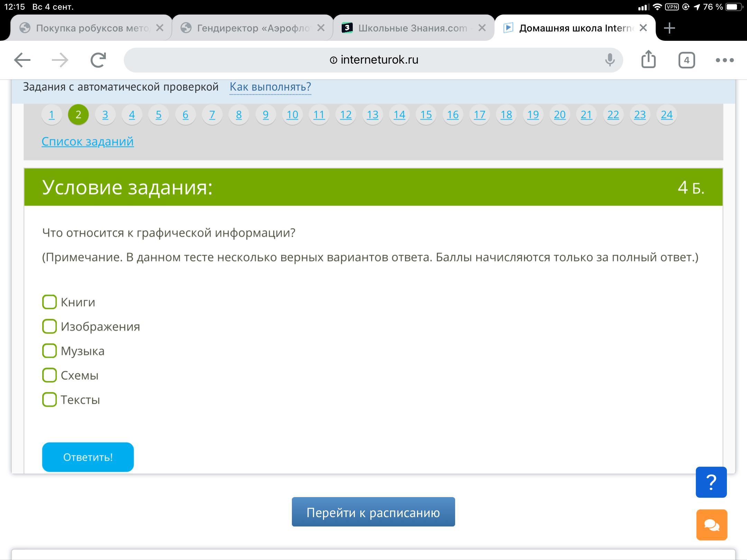
Task: Tap the microphone icon in address bar
Action: [x=610, y=60]
